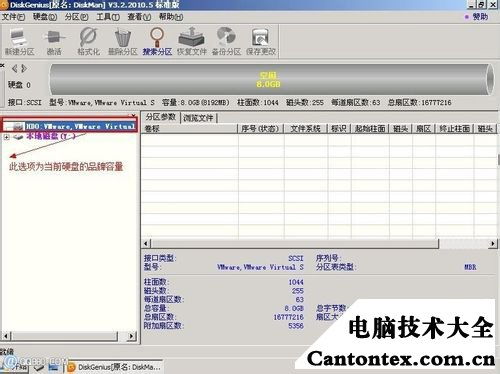Open the 工具(T) menu
This screenshot has width=500, height=374.
(108, 17)
